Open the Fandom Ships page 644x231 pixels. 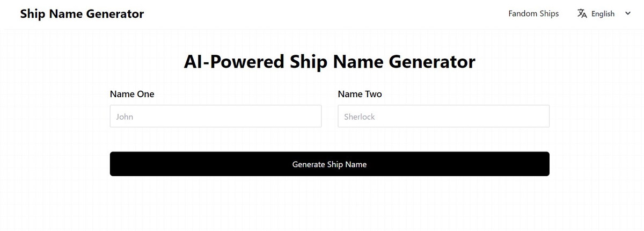coord(533,13)
